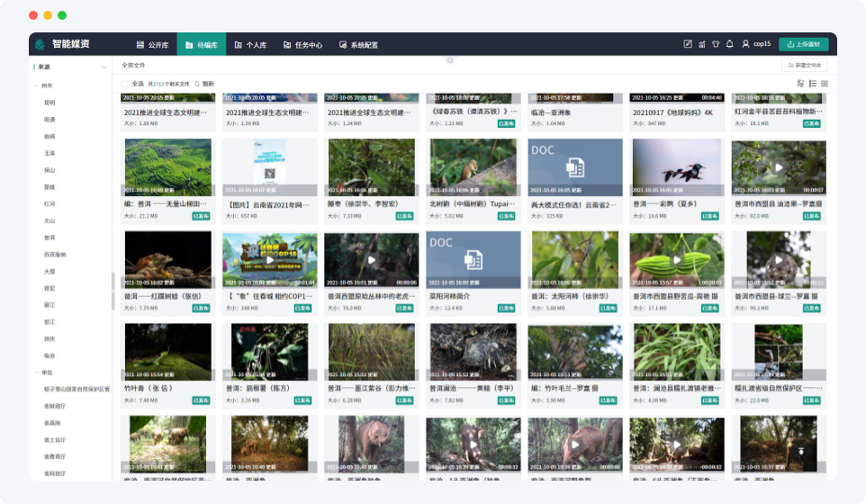Click the t-shirt skin theme icon
Viewport: 866px width, 504px height.
click(x=715, y=44)
